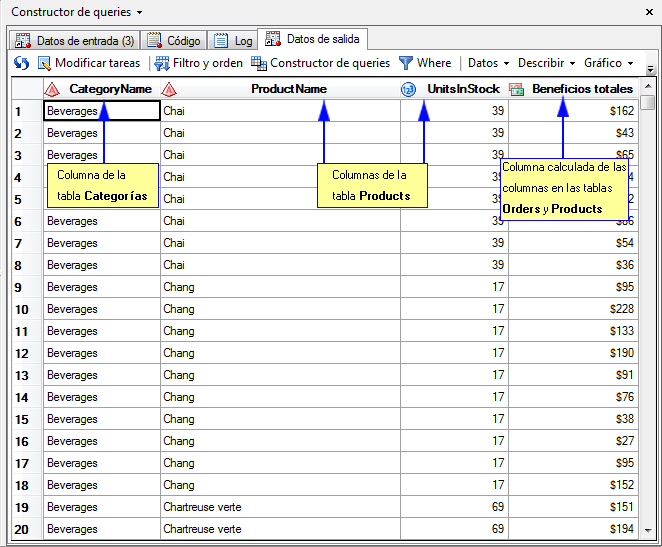Click the CategoryName character type icon

pos(53,89)
